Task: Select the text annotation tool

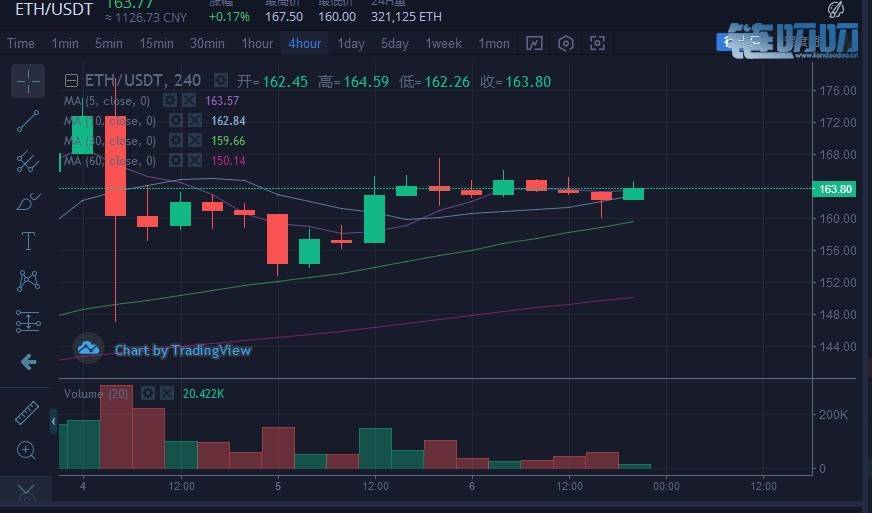Action: click(28, 241)
